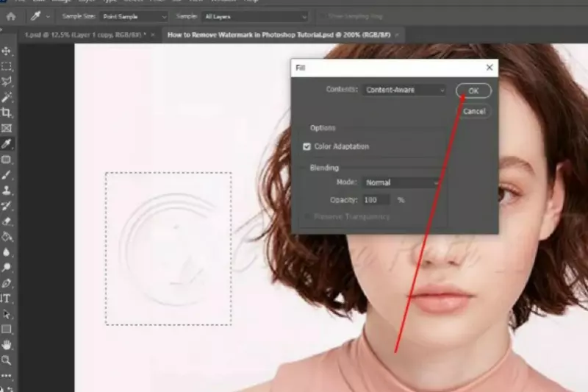
Task: Close the Watermark Tutorial.psd tab
Action: pos(397,35)
